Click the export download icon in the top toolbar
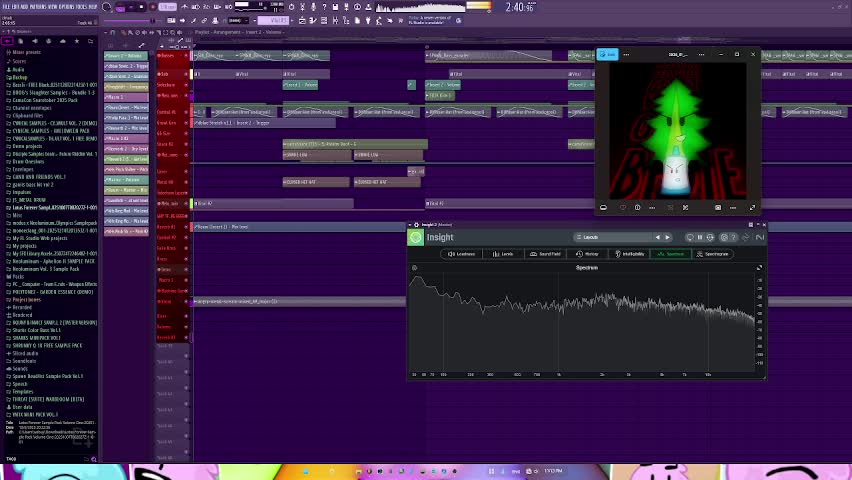The image size is (852, 480). [346, 7]
